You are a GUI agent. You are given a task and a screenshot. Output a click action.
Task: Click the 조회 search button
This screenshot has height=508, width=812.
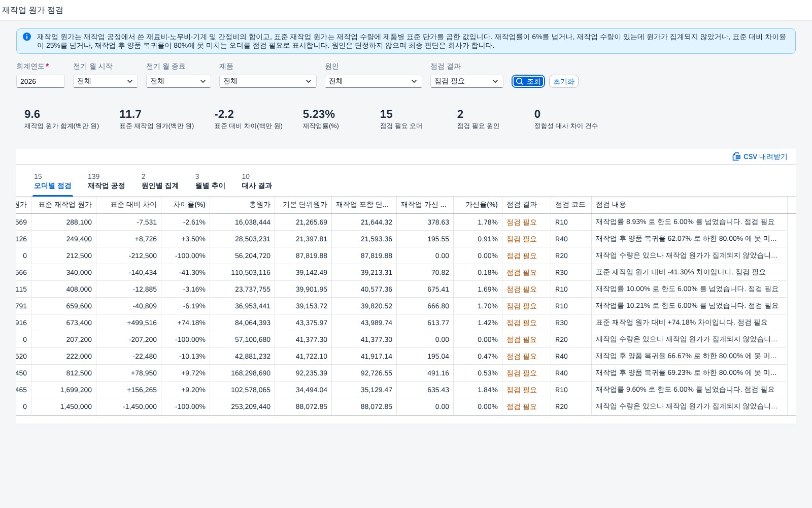pos(528,81)
